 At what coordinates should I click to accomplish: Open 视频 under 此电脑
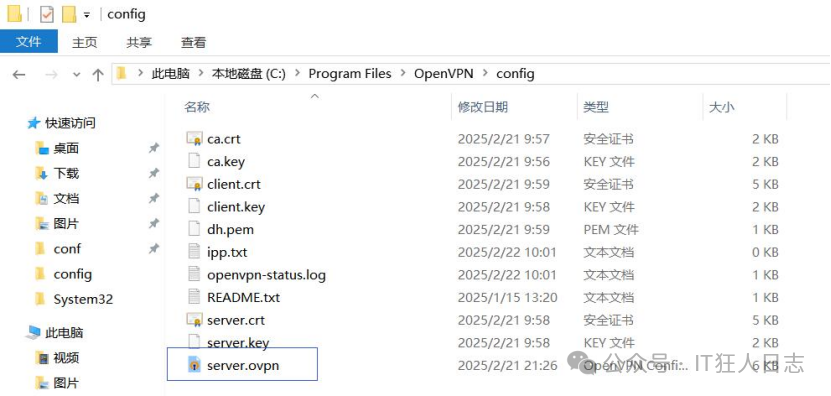[x=66, y=358]
